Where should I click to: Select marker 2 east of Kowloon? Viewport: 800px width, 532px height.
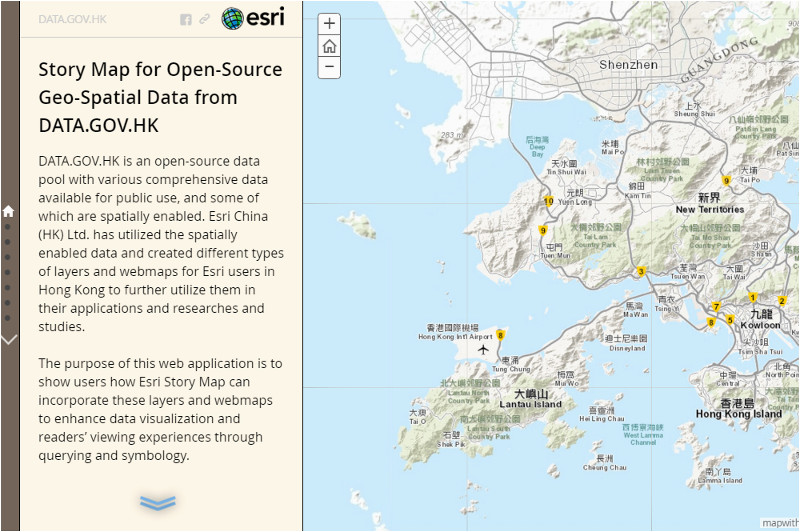point(782,301)
